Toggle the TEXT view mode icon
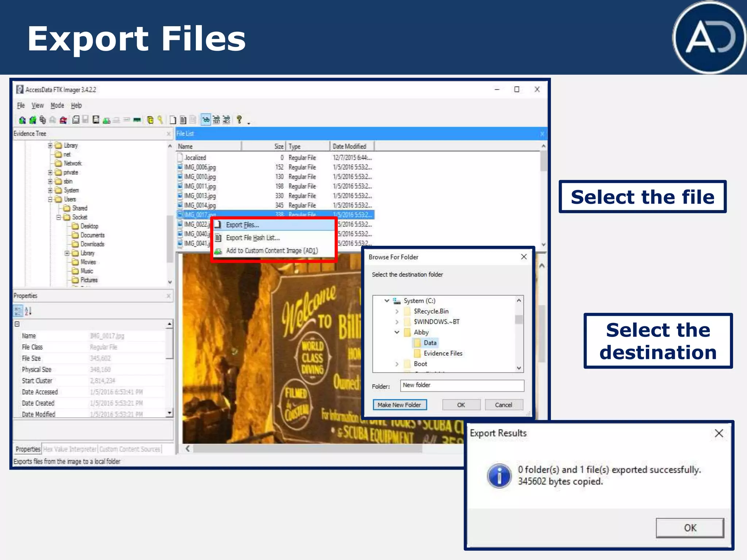747x560 pixels. (x=216, y=120)
